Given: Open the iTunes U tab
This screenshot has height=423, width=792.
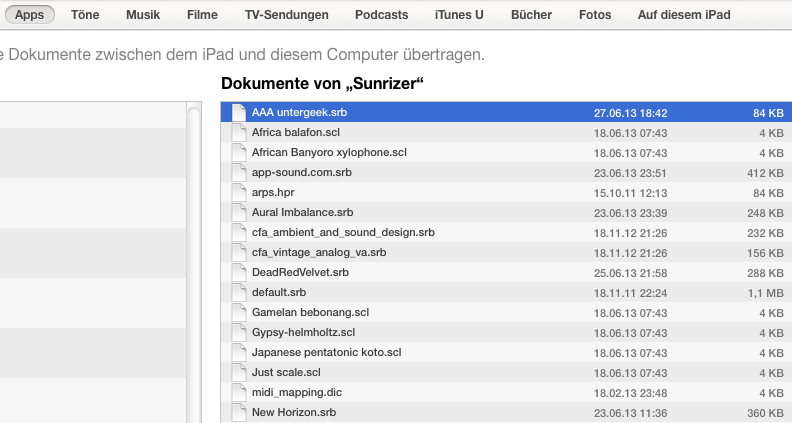Looking at the screenshot, I should 459,15.
